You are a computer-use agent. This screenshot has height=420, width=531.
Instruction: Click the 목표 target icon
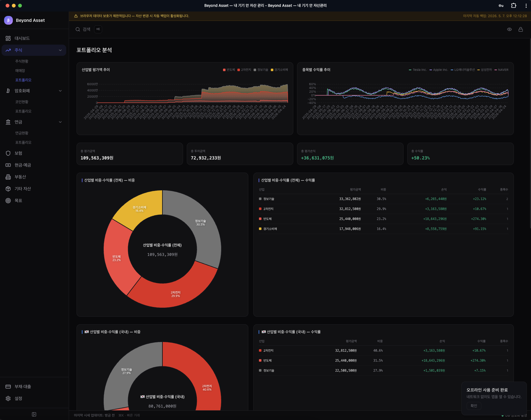pyautogui.click(x=8, y=201)
